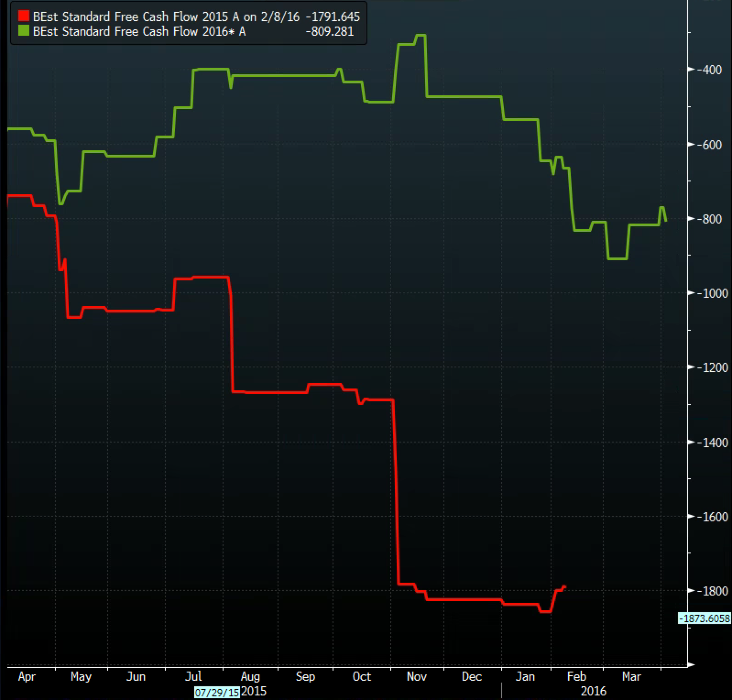Click the -1600 y-axis label

click(713, 517)
